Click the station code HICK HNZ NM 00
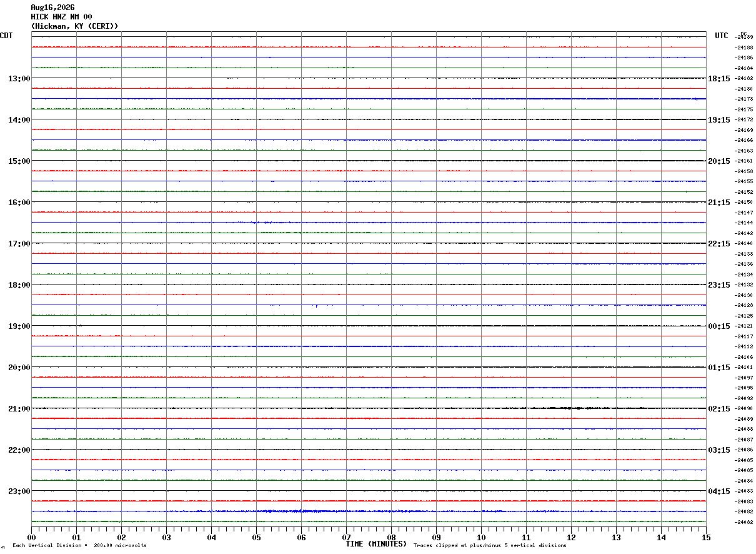The height and width of the screenshot is (554, 756). (x=61, y=17)
